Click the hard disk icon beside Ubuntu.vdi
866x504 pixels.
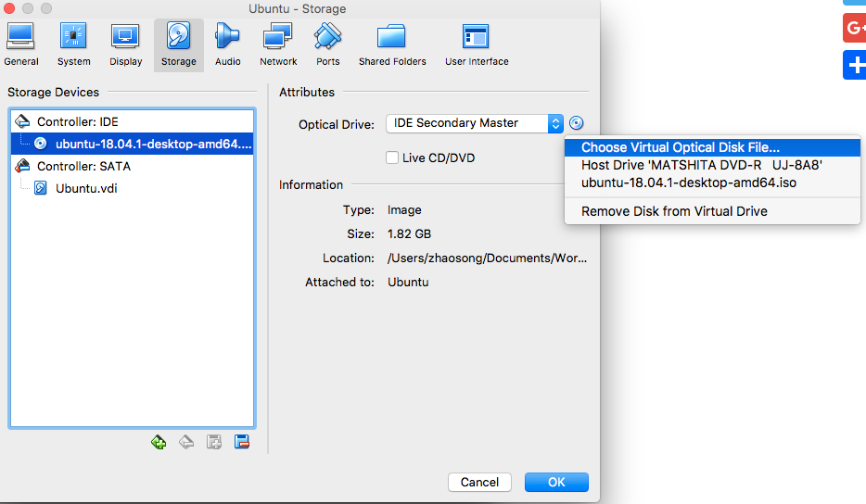pos(40,188)
